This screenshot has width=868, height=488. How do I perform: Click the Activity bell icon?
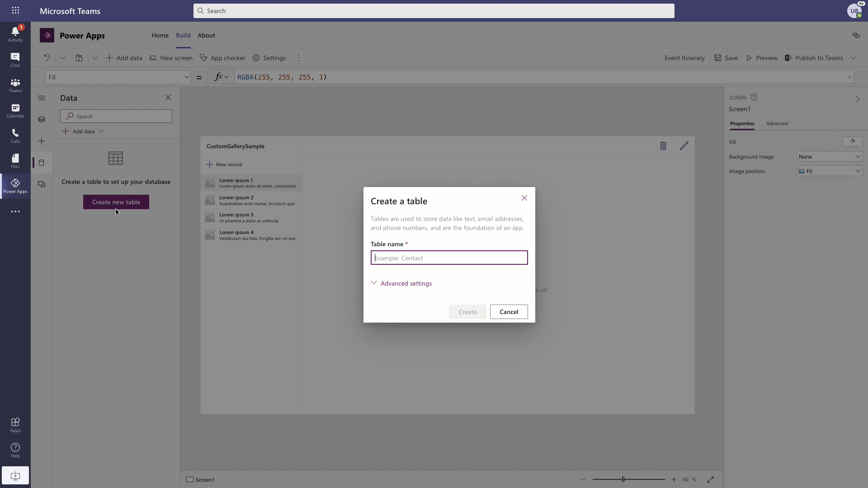(15, 34)
